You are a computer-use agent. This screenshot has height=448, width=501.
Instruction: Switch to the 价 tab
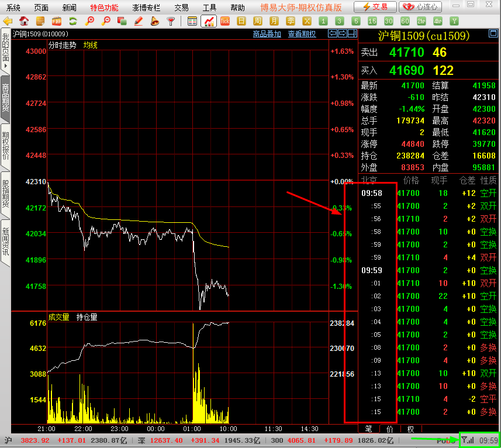(389, 429)
